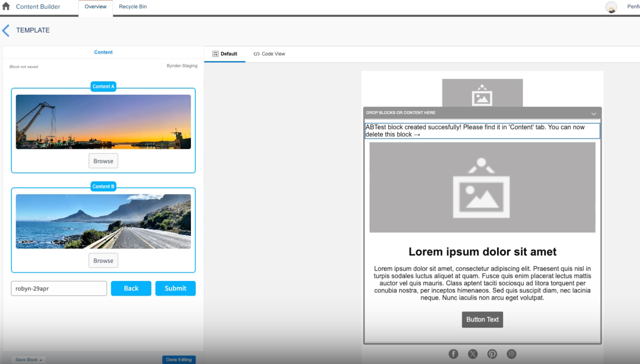Browse an image for Content A
The width and height of the screenshot is (640, 364).
click(x=103, y=161)
